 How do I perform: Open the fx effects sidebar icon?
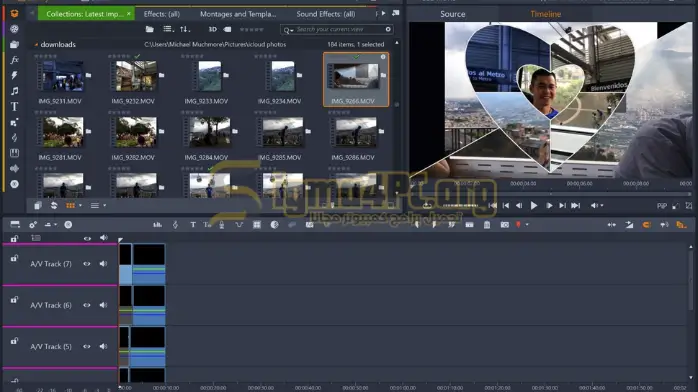pyautogui.click(x=14, y=60)
